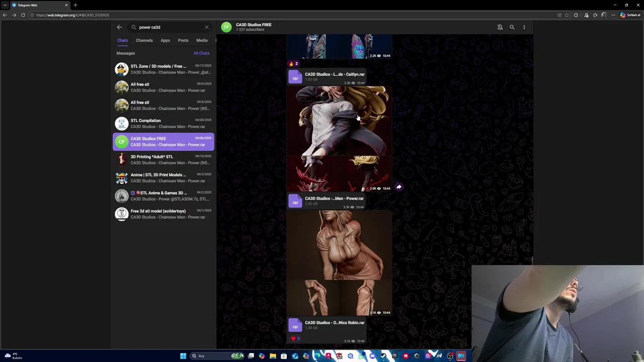This screenshot has height=362, width=644.
Task: Open the figure image at top of chat
Action: tap(339, 46)
